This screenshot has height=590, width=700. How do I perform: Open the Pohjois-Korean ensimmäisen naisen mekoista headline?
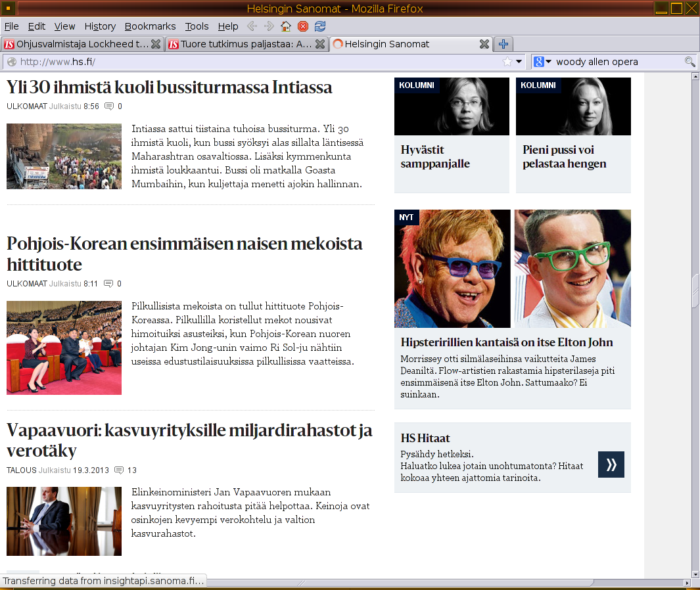tap(185, 254)
